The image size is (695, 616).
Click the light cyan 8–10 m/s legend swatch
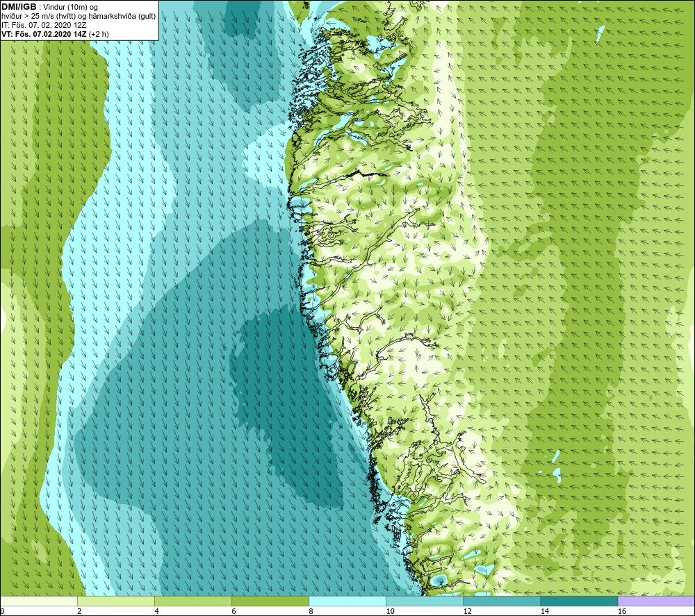point(347,601)
